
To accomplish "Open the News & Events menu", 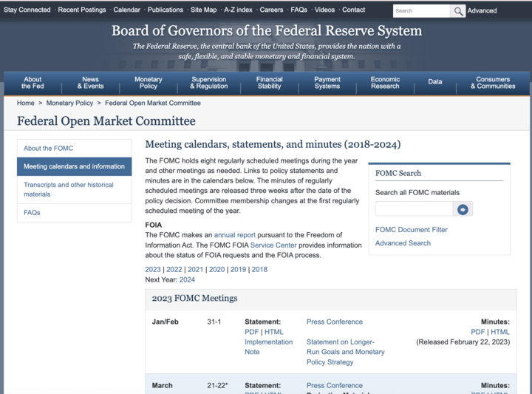I will [90, 83].
